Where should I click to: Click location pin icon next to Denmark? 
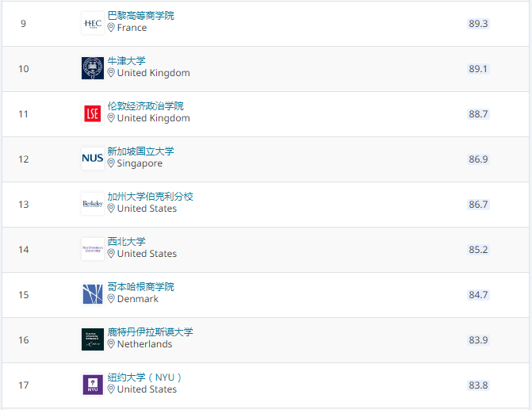[x=111, y=299]
